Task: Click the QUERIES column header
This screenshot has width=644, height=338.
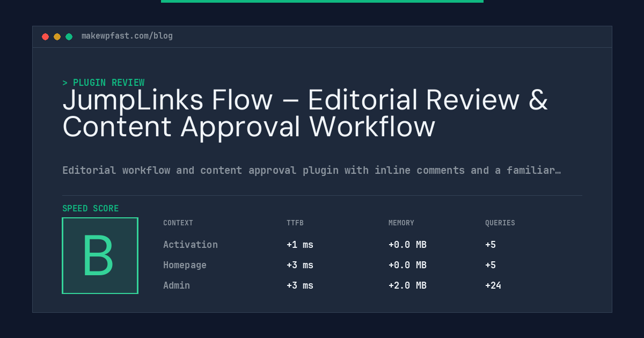Action: [x=500, y=223]
